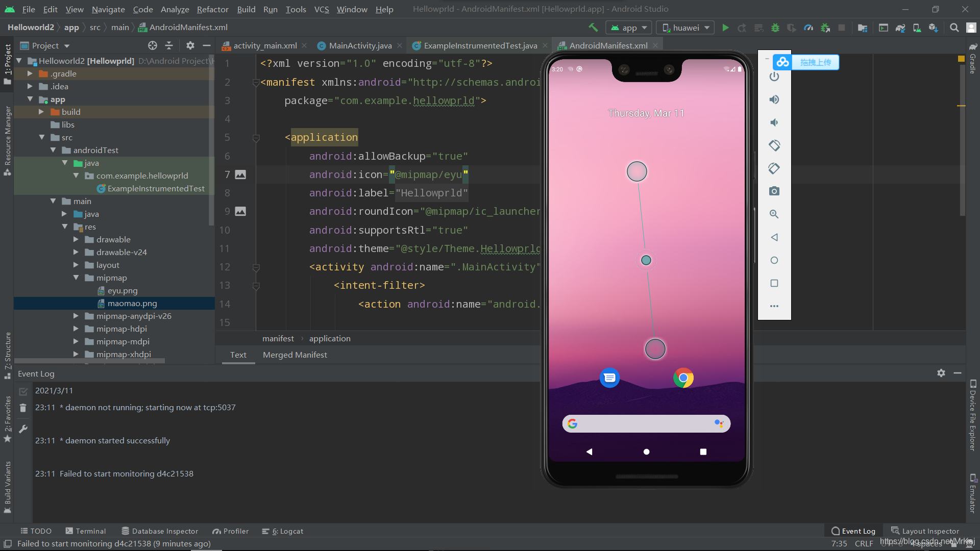This screenshot has width=980, height=551.
Task: Click the Make Project hammer icon
Action: pyautogui.click(x=593, y=28)
